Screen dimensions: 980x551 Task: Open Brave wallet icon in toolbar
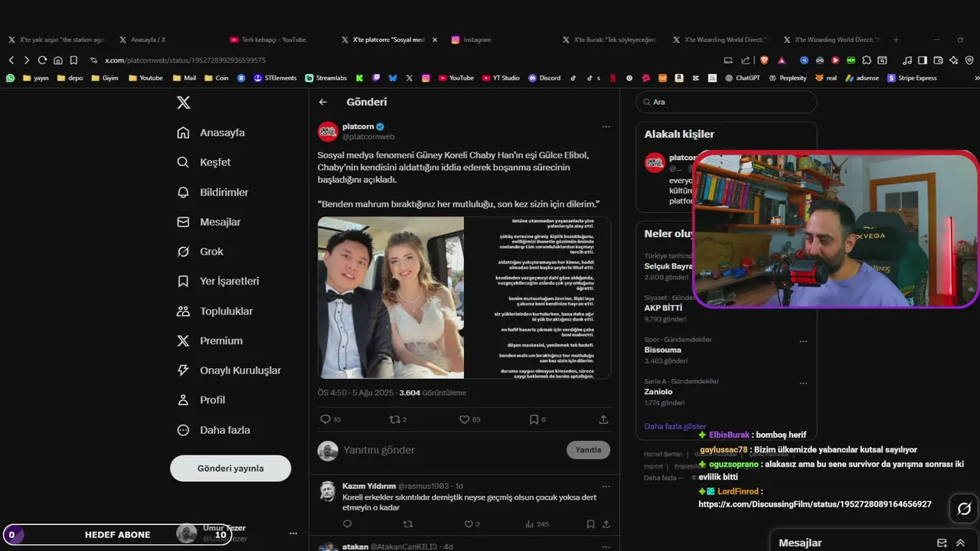pyautogui.click(x=938, y=60)
